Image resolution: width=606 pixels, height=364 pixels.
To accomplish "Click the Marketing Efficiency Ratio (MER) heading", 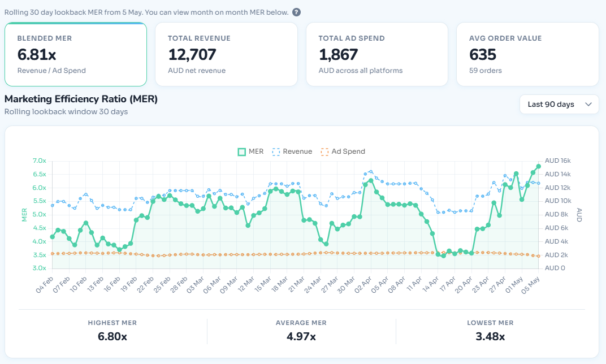I will [81, 99].
